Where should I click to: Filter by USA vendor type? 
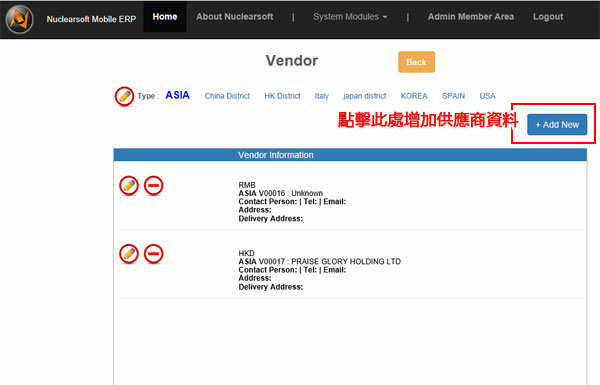[x=488, y=96]
